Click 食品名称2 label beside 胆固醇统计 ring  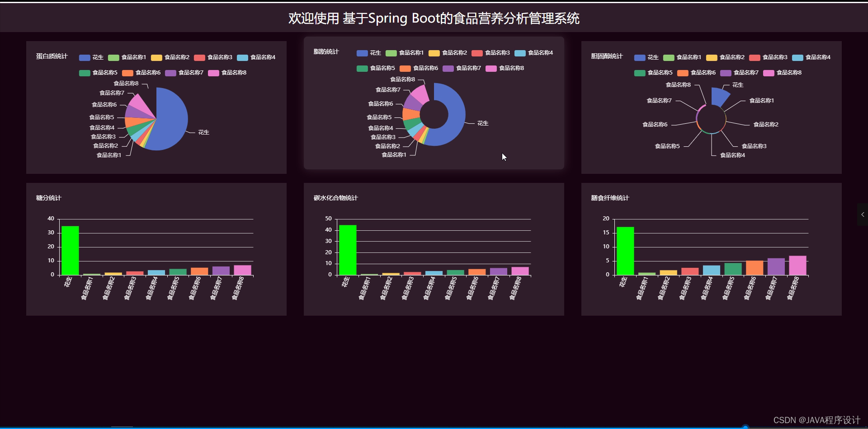coord(766,125)
